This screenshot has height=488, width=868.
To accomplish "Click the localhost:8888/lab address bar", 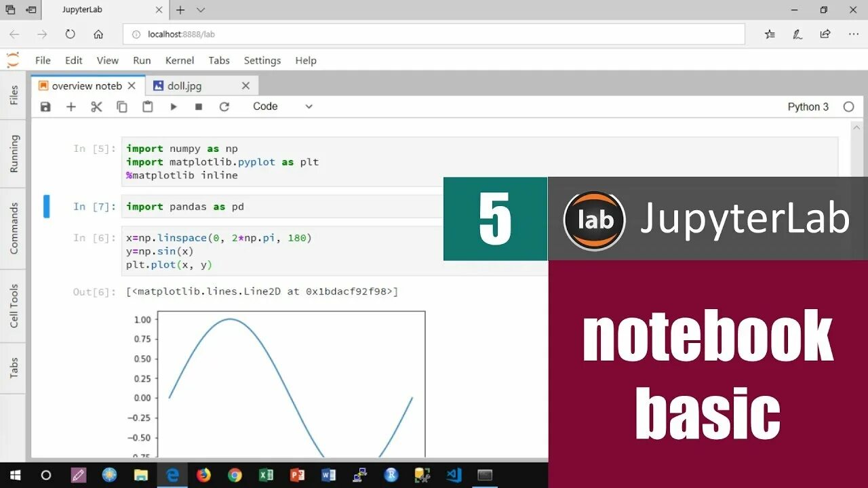I will (x=434, y=34).
